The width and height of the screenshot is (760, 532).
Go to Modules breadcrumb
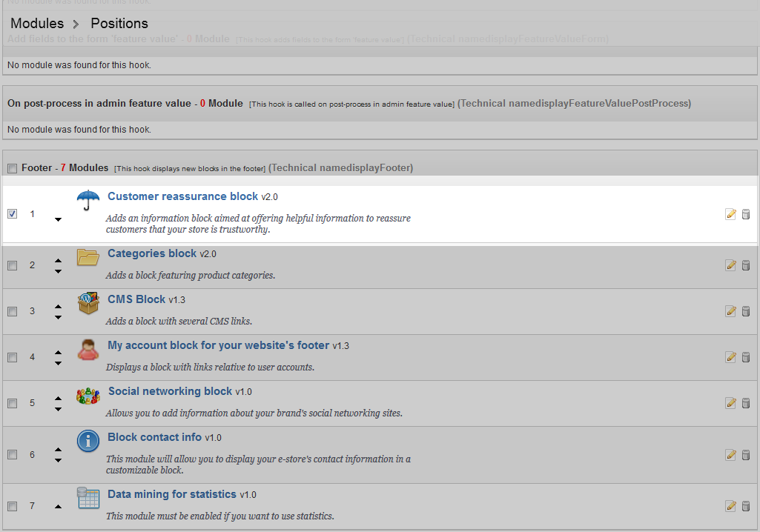tap(37, 24)
